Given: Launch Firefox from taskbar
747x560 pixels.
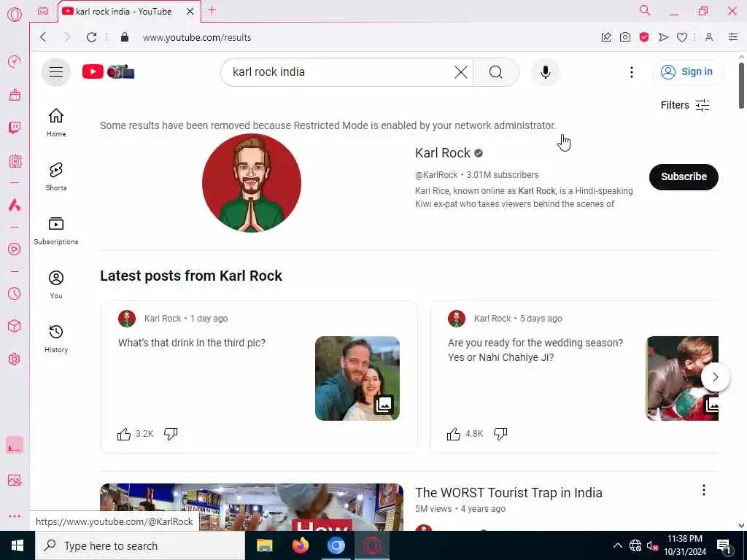Looking at the screenshot, I should click(300, 545).
